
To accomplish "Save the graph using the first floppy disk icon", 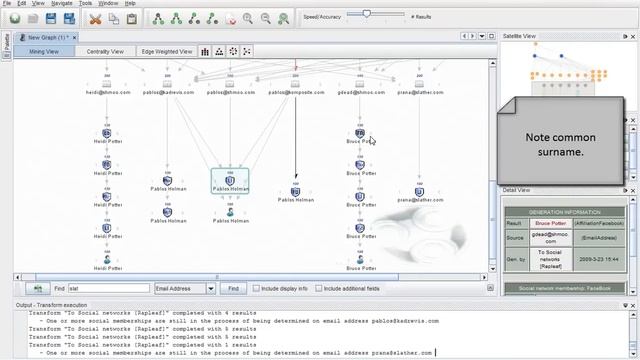I will point(51,18).
